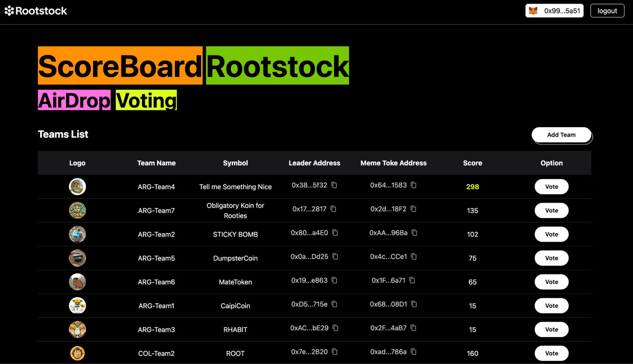This screenshot has width=633, height=364.
Task: Copy ARG-Team4 leader address 0x38...5f32
Action: click(x=334, y=185)
